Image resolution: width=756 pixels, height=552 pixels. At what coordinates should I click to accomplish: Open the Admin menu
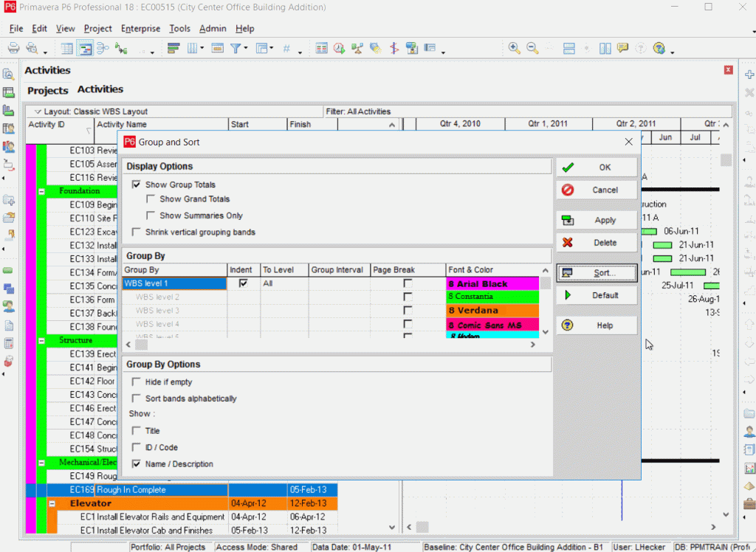coord(213,29)
